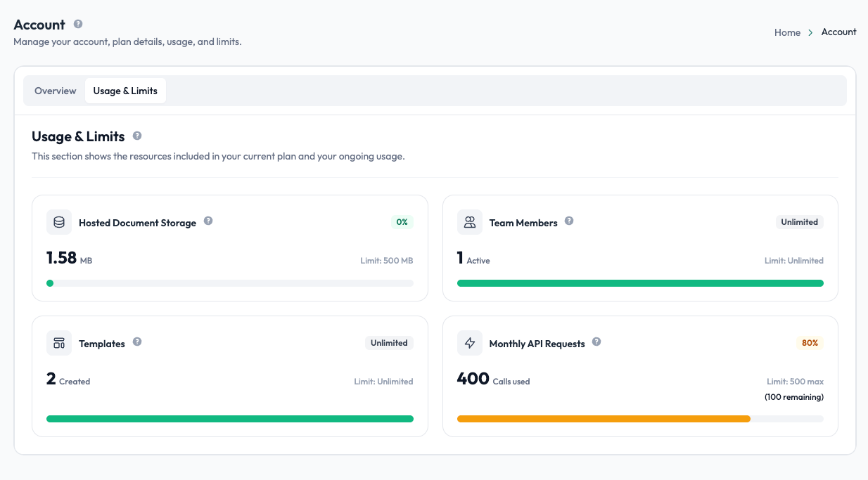
Task: Click the breadcrumb chevron separator
Action: [x=811, y=32]
